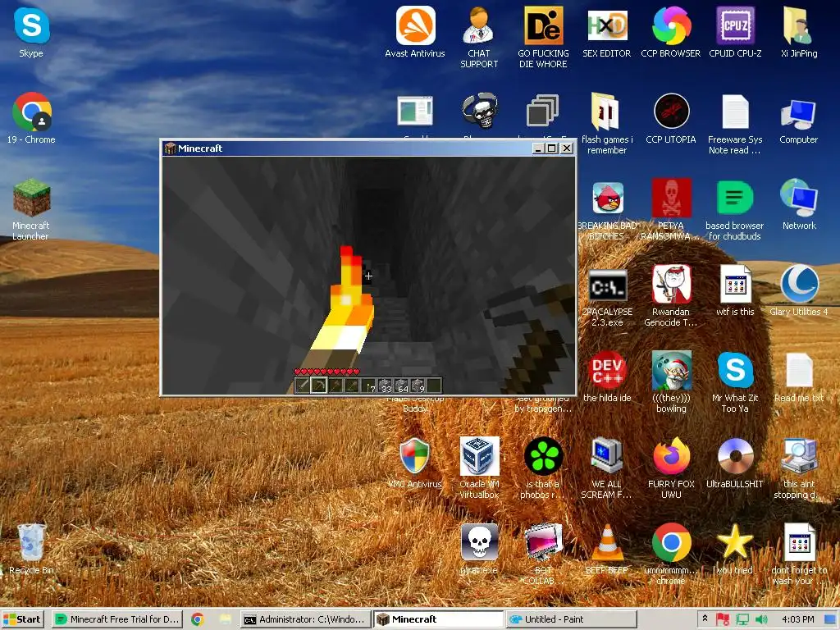Viewport: 840px width, 630px height.
Task: Open the ummmmmm... chrome desktop icon
Action: pyautogui.click(x=671, y=555)
